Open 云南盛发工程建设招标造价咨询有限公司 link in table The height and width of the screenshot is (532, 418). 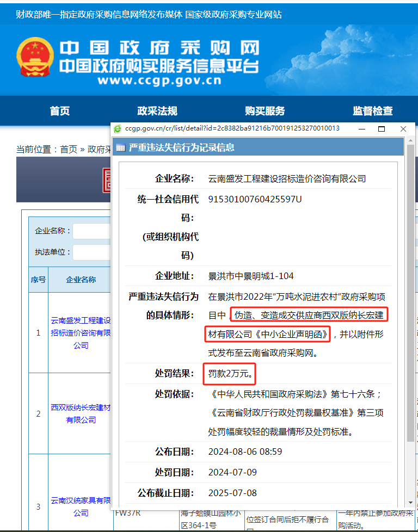[81, 333]
